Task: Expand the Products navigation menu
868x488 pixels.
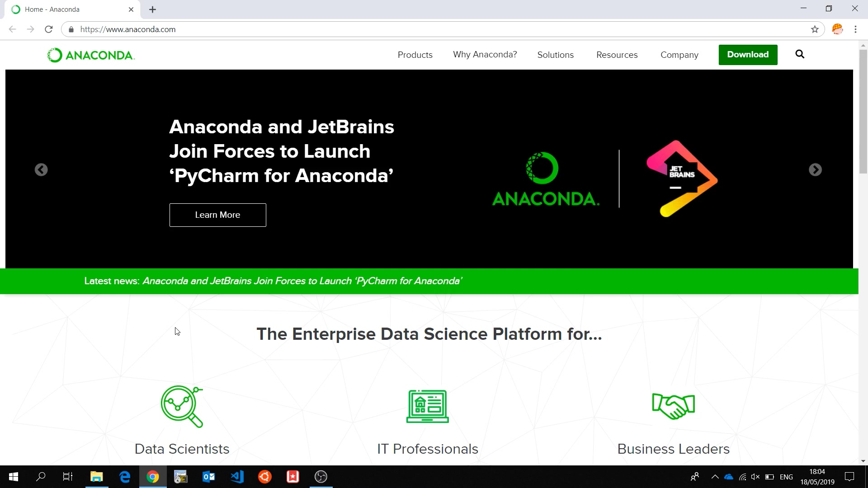Action: 415,55
